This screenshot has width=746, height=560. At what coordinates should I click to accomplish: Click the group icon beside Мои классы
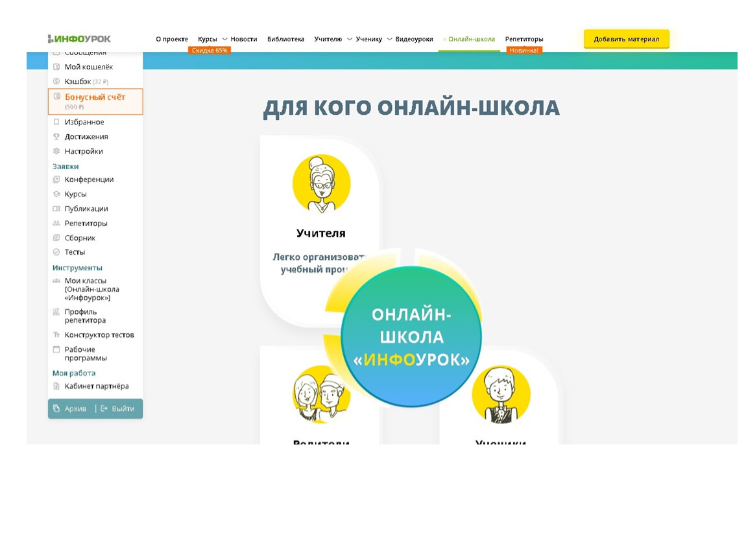coord(56,281)
